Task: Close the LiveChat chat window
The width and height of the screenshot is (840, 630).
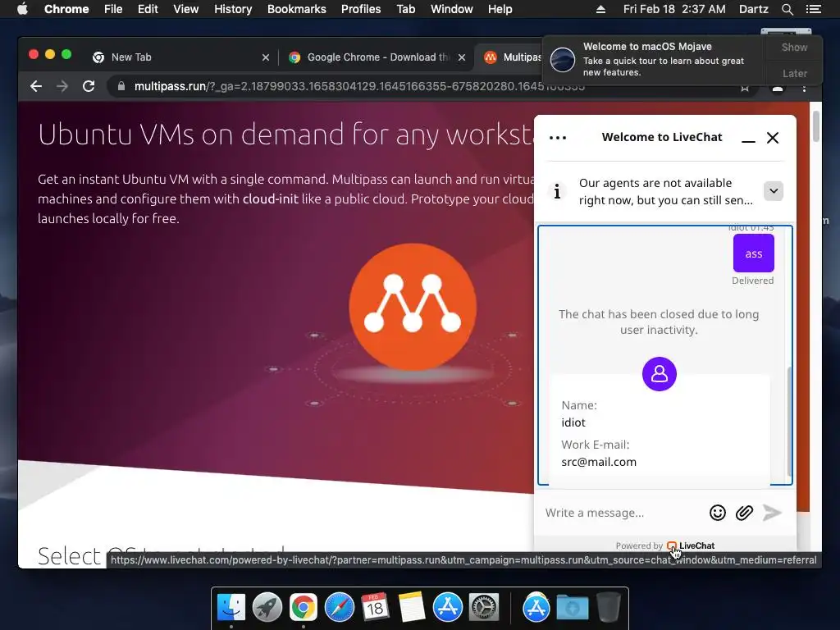Action: click(773, 138)
